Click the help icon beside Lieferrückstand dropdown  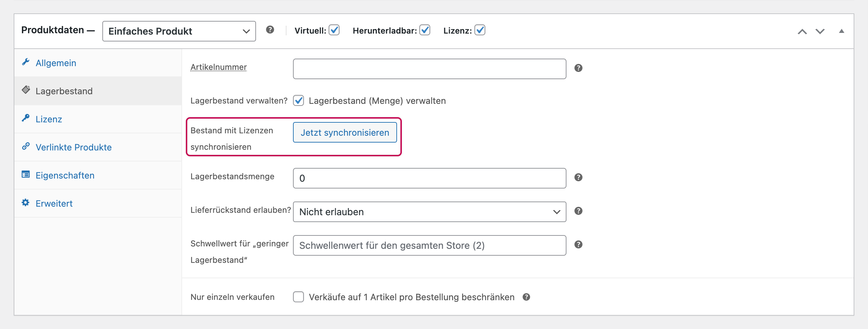578,211
